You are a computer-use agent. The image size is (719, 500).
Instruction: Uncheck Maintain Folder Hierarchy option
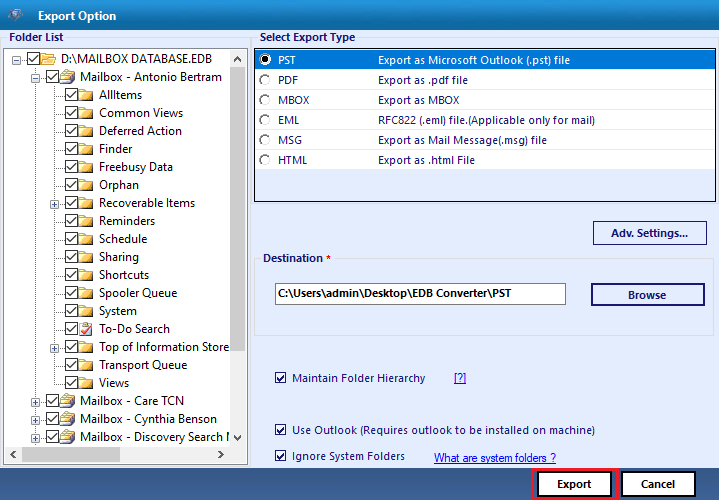(280, 379)
